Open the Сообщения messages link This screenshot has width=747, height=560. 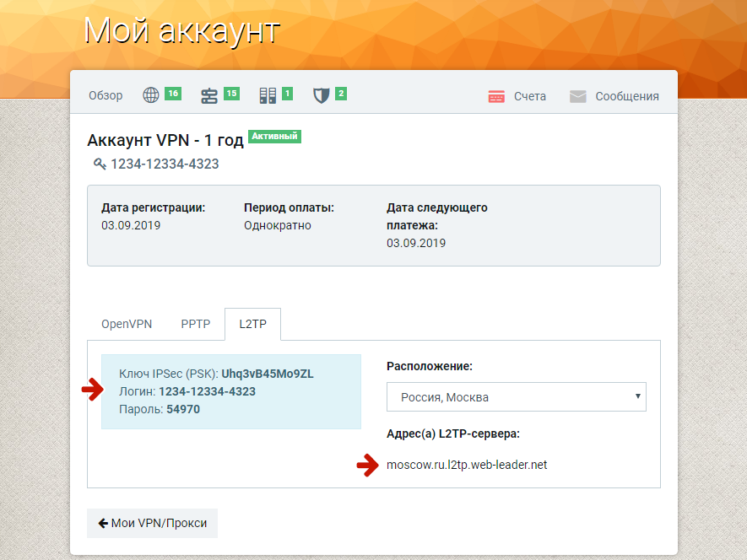point(626,96)
